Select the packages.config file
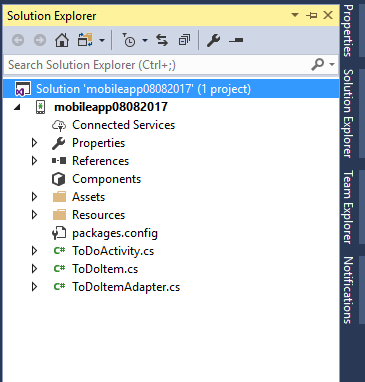The image size is (365, 382). point(115,233)
